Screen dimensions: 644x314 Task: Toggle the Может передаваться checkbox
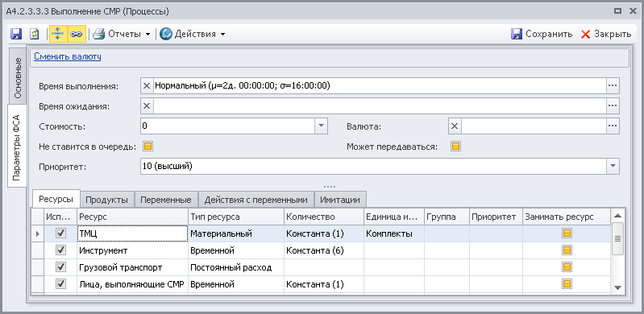pos(455,146)
